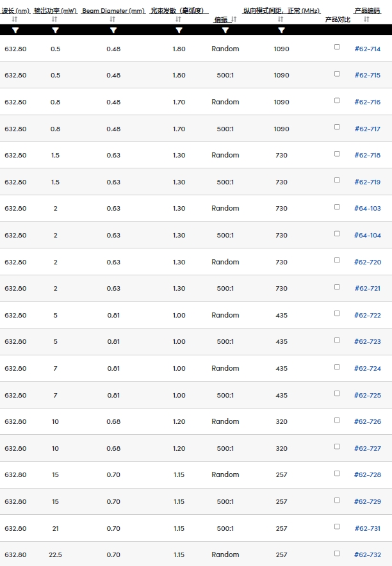Open the beam divergence filter funnel

point(179,30)
